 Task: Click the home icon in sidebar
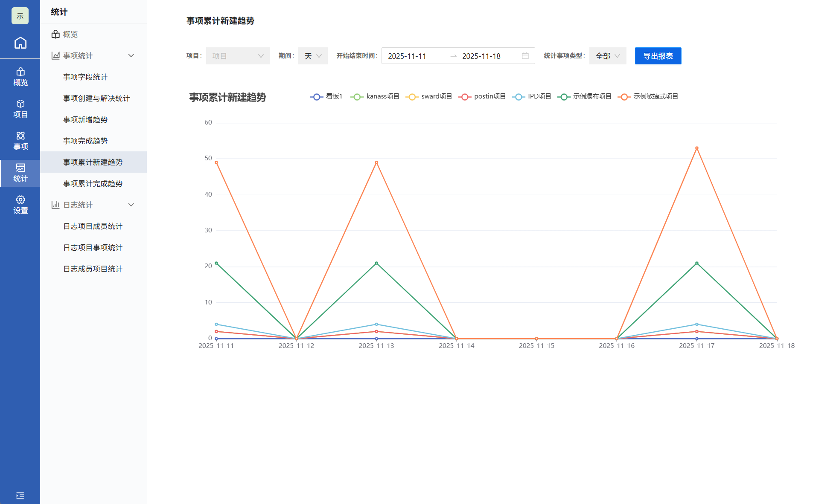coord(20,43)
